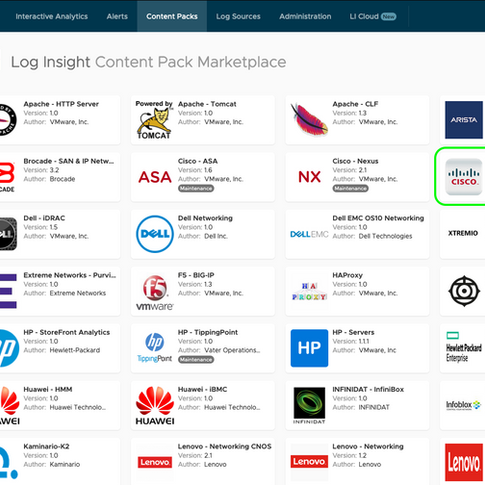
Task: Click the red F5 VMware logo
Action: pyautogui.click(x=155, y=293)
